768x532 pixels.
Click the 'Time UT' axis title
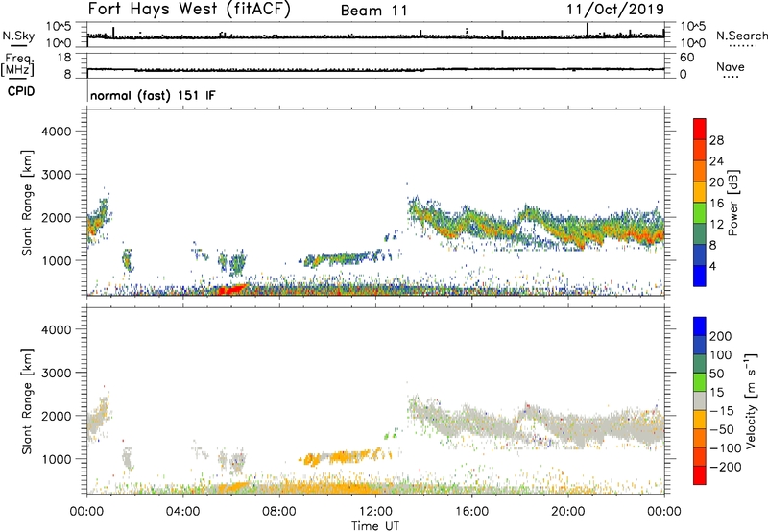pyautogui.click(x=375, y=526)
